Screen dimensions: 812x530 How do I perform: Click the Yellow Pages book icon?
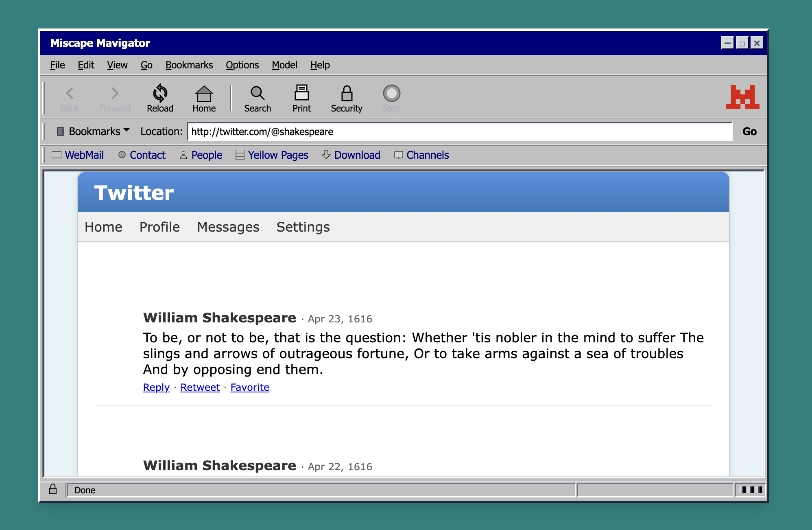(x=240, y=155)
